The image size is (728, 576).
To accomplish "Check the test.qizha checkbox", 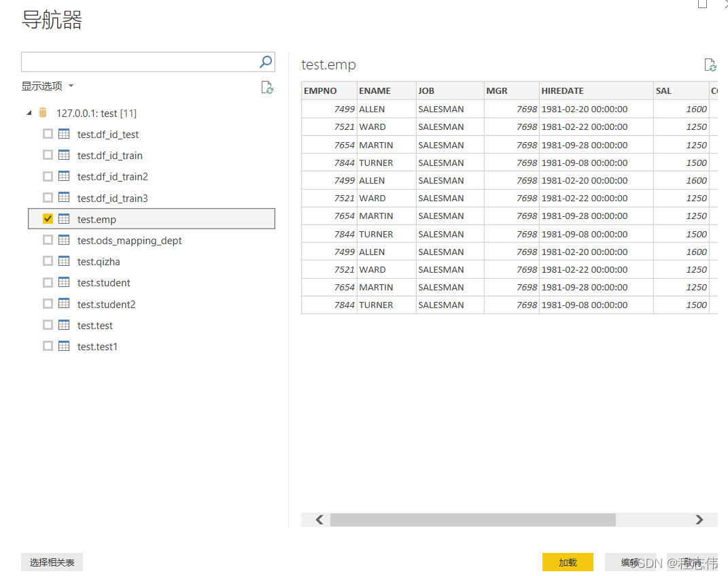I will point(48,261).
